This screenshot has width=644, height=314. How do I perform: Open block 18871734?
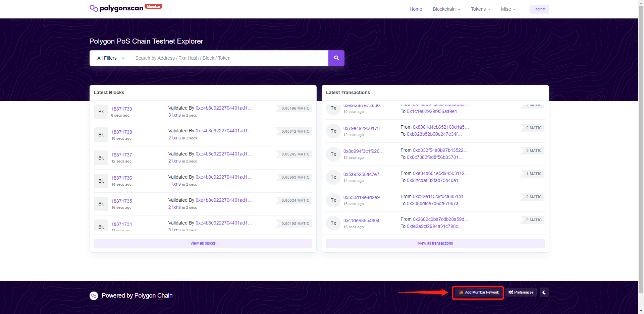tap(121, 224)
